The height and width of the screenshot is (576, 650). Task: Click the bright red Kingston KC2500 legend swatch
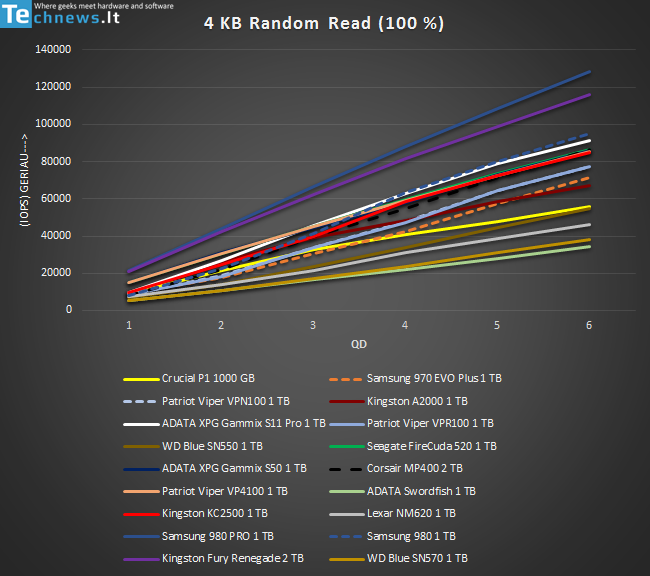[x=141, y=514]
